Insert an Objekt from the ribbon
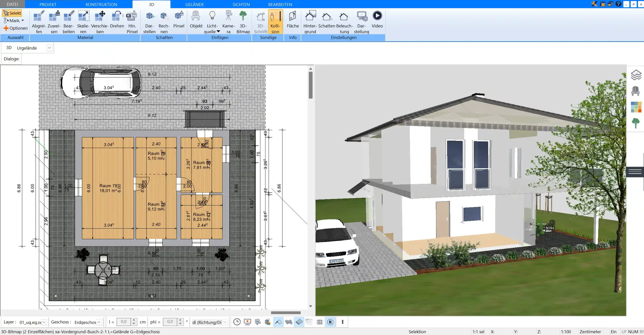 point(196,20)
